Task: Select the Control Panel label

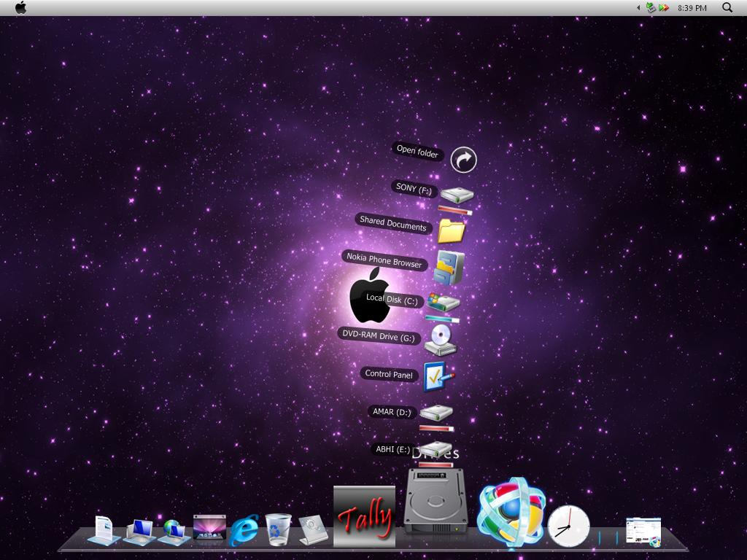Action: click(389, 374)
